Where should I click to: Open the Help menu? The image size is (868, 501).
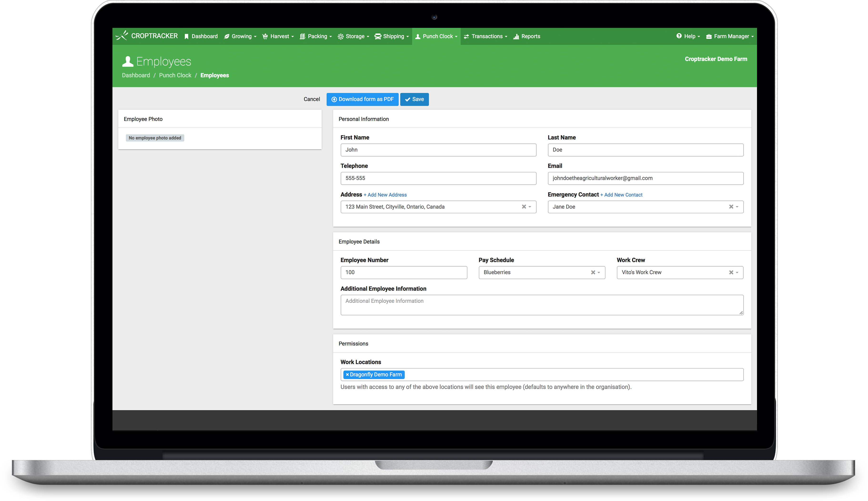point(688,36)
